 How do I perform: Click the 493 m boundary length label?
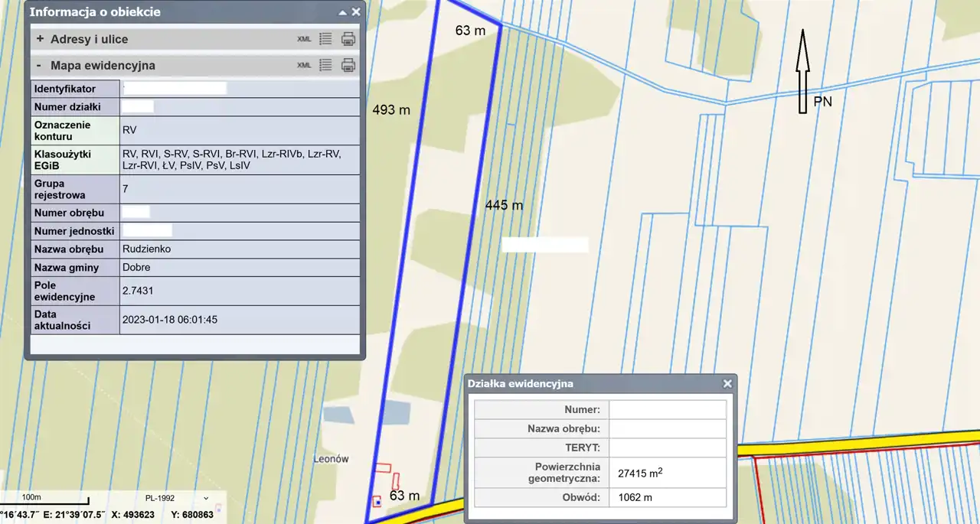[391, 110]
